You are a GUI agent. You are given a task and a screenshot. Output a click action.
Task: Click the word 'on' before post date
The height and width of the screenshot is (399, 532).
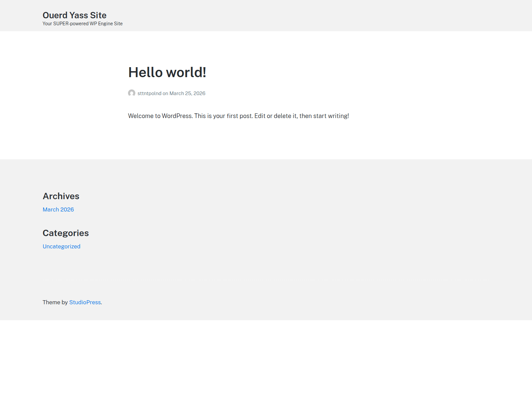click(165, 93)
